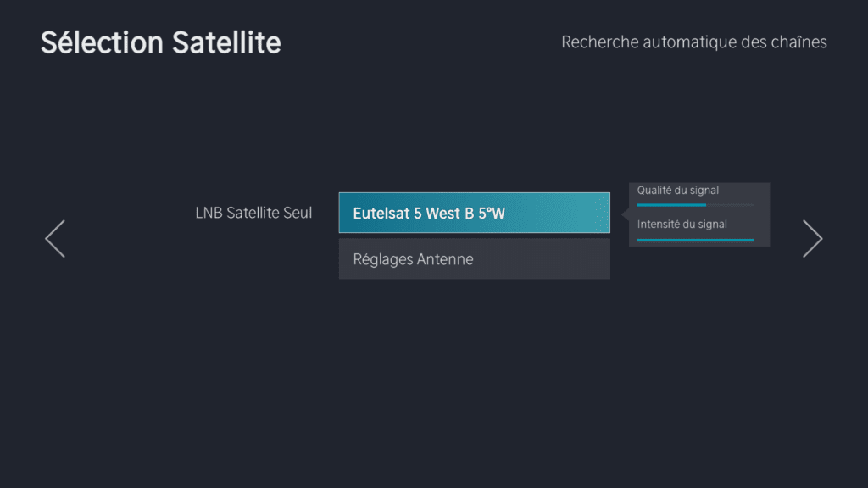The height and width of the screenshot is (488, 868).
Task: Click the Intensité du signal label
Action: tap(682, 225)
